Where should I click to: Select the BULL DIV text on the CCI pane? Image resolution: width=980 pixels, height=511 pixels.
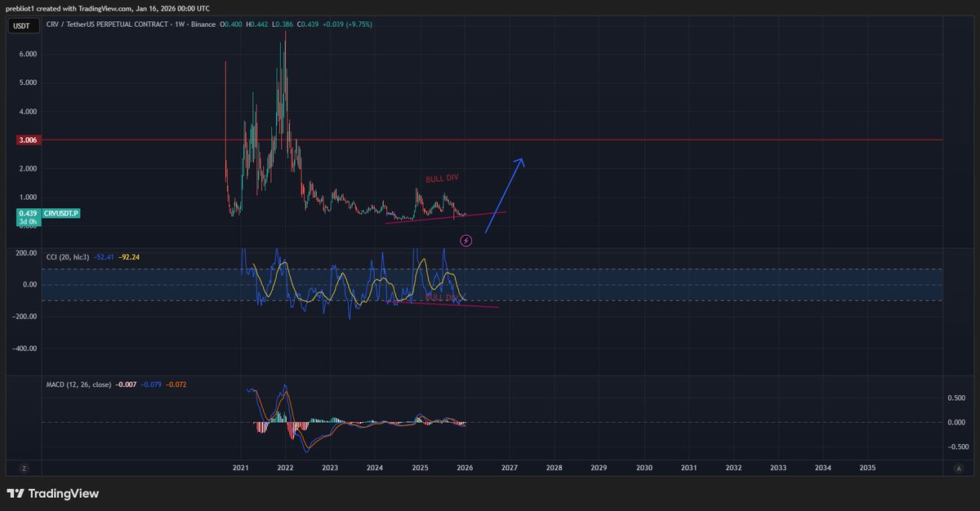[x=442, y=298]
